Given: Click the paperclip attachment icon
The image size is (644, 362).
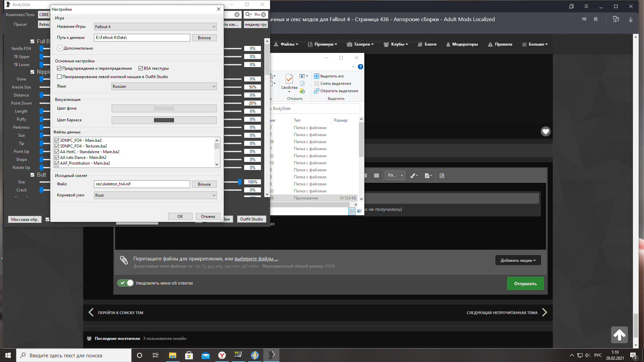Looking at the screenshot, I should (124, 260).
